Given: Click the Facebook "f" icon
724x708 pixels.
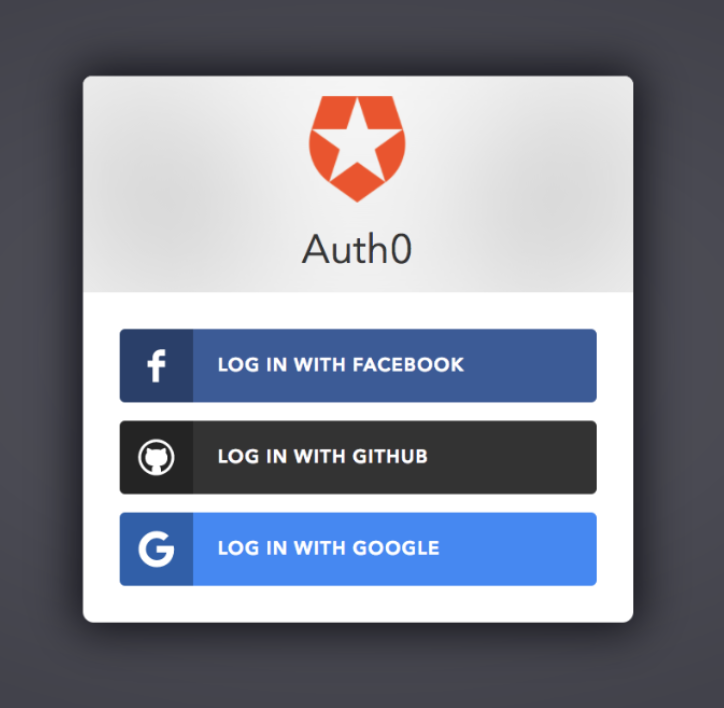Looking at the screenshot, I should pyautogui.click(x=157, y=366).
